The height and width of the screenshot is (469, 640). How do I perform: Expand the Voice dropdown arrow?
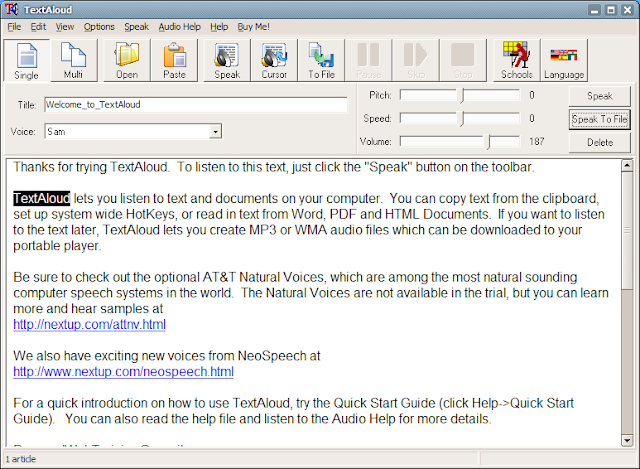click(216, 131)
